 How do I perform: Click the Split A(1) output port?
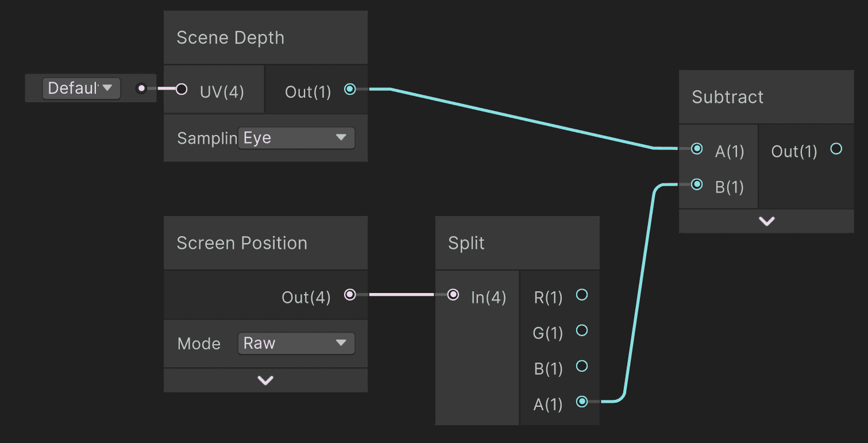582,402
